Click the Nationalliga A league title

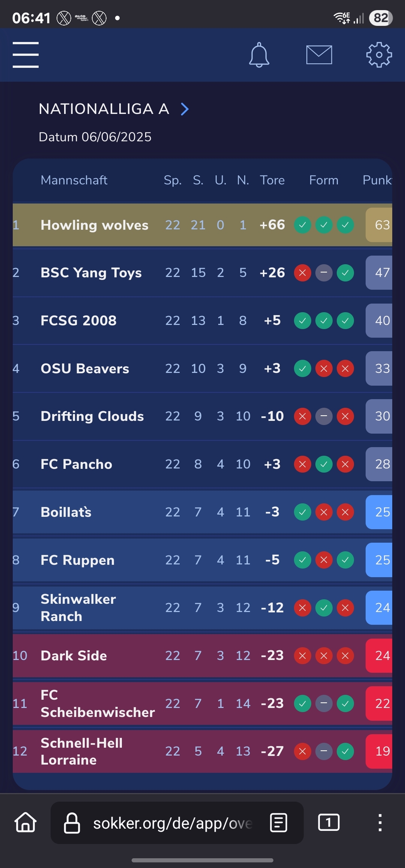[104, 109]
